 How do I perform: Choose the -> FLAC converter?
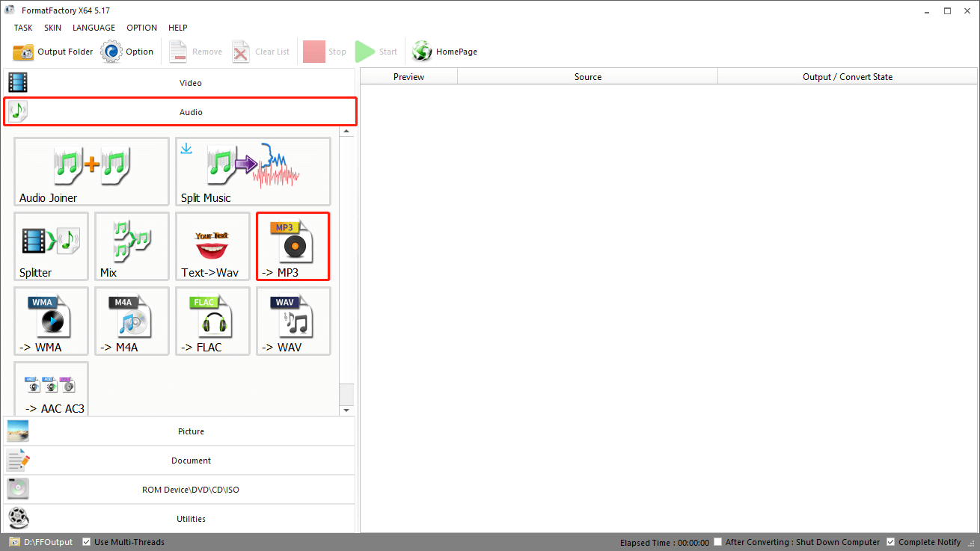(x=212, y=321)
